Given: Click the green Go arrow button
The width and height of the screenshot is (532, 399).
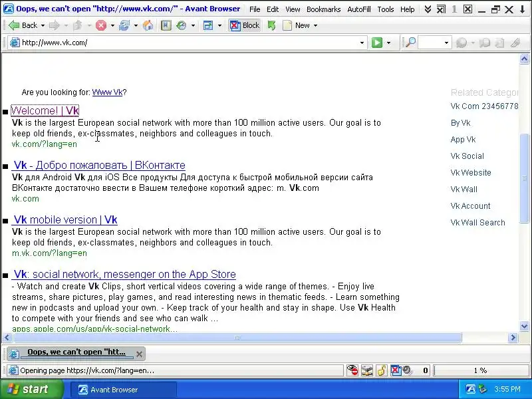Looking at the screenshot, I should click(377, 43).
